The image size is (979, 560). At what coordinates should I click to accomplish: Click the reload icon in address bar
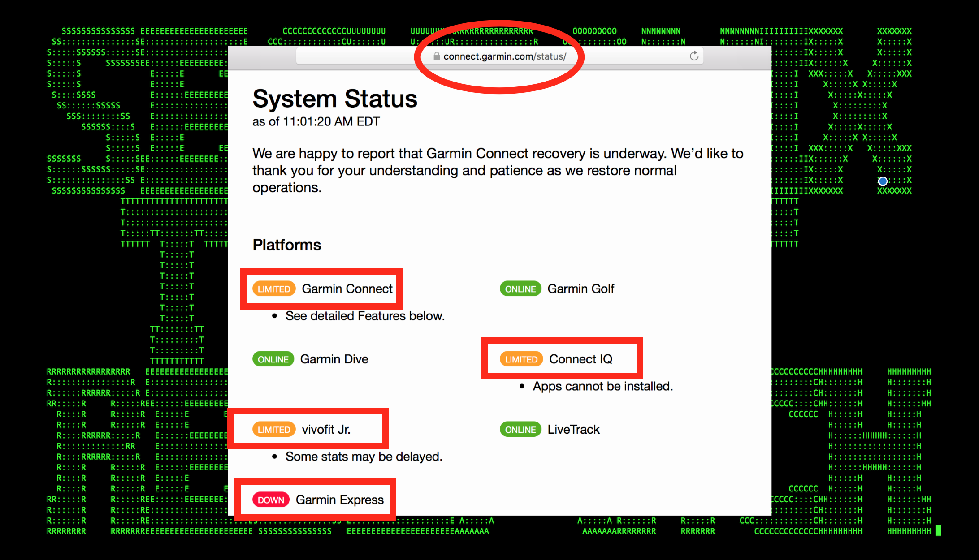pyautogui.click(x=694, y=56)
